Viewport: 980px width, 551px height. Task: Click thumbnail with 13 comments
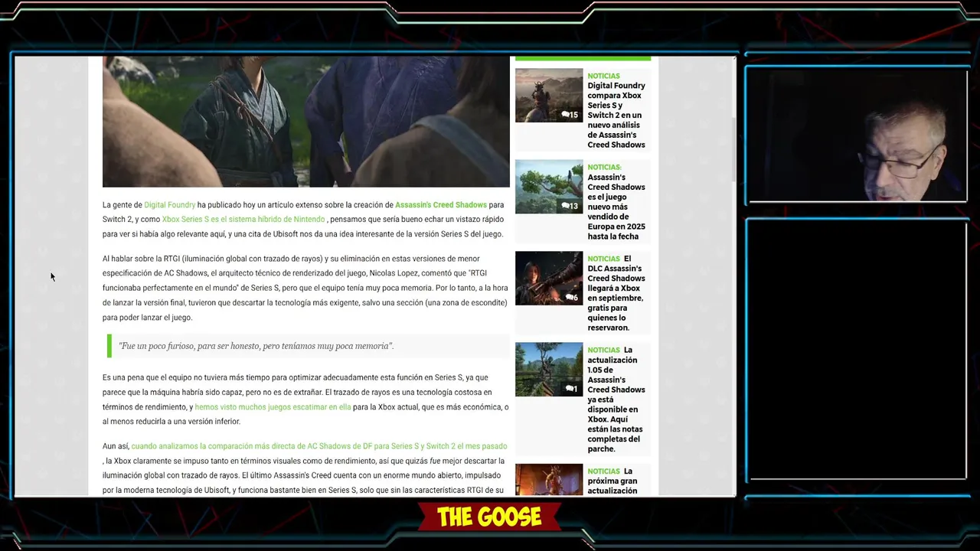(x=549, y=187)
